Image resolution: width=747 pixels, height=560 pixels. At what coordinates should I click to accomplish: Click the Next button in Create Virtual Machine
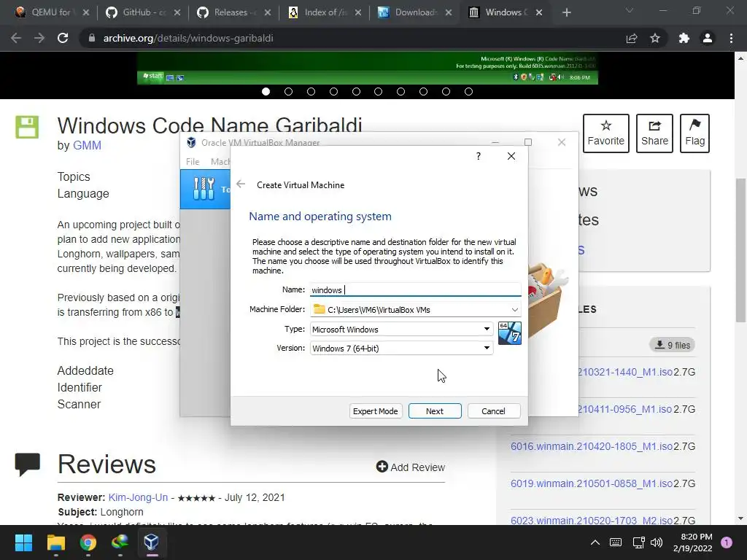(x=435, y=411)
